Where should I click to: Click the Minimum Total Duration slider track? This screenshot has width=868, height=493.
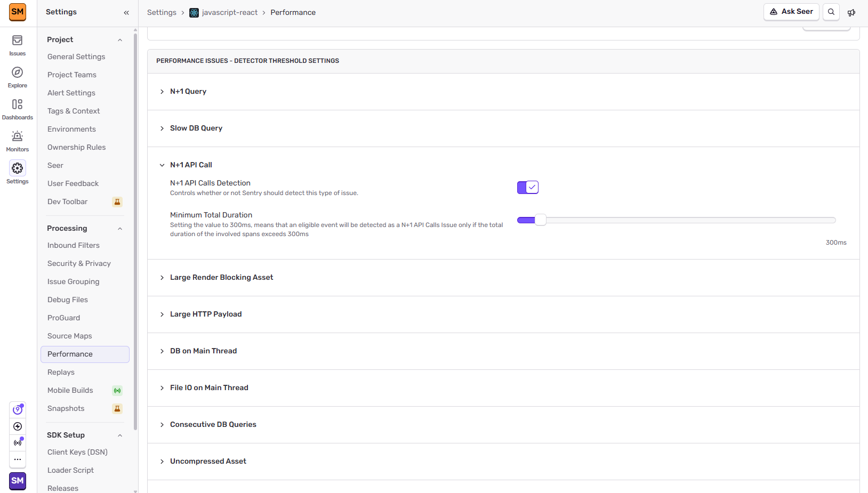point(677,220)
